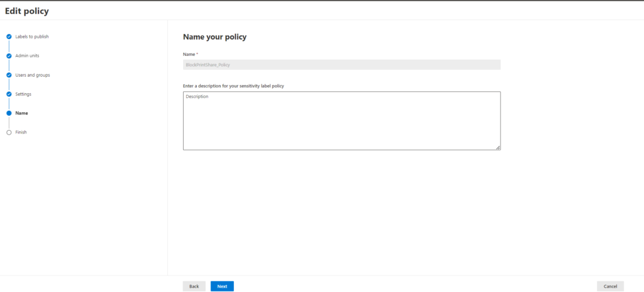Return to the Settings step
The height and width of the screenshot is (292, 644).
pos(23,94)
